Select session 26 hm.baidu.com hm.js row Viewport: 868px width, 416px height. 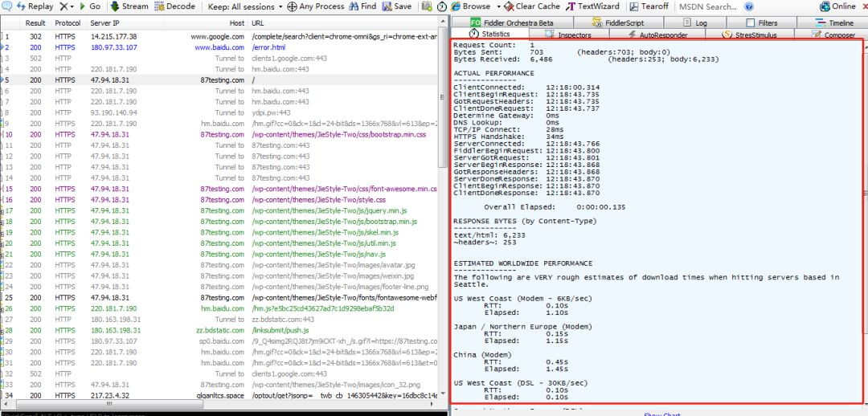click(x=219, y=308)
